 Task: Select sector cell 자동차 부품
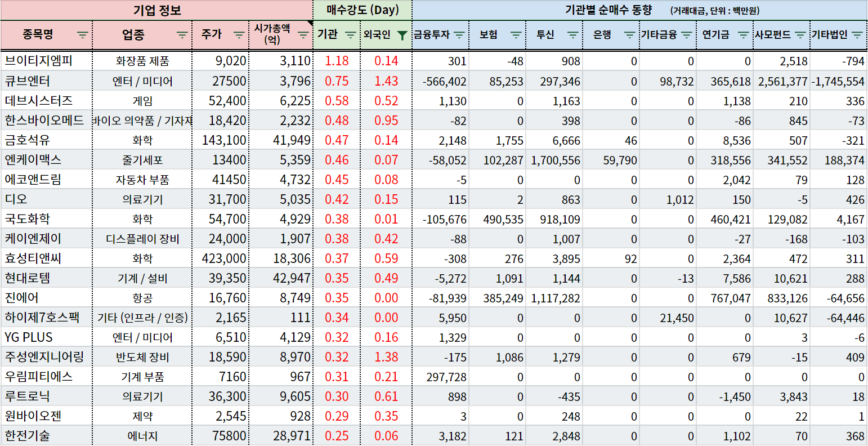coord(142,179)
